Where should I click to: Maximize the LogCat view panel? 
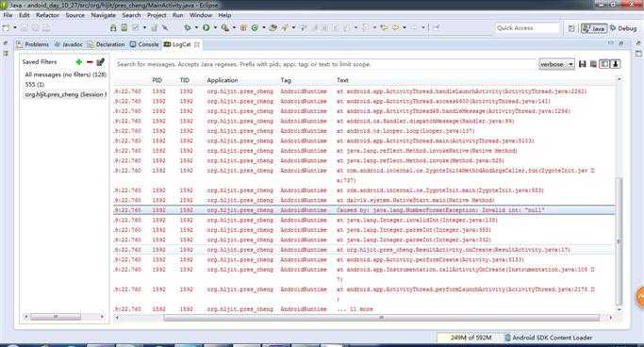pos(621,43)
